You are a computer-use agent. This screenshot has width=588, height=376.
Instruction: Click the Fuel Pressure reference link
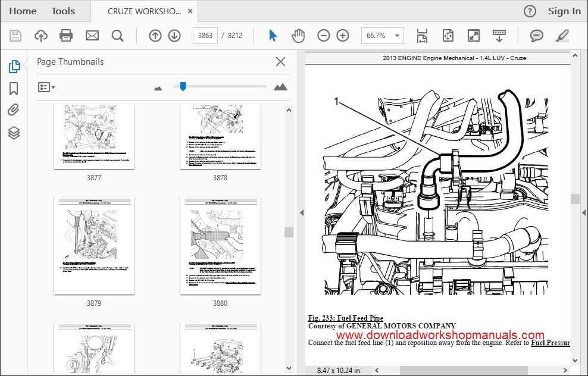click(x=550, y=343)
